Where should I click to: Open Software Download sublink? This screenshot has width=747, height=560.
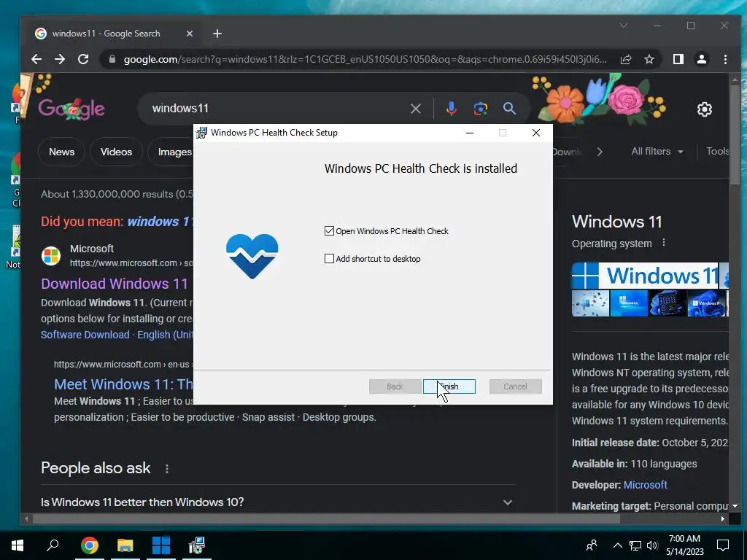[x=85, y=335]
